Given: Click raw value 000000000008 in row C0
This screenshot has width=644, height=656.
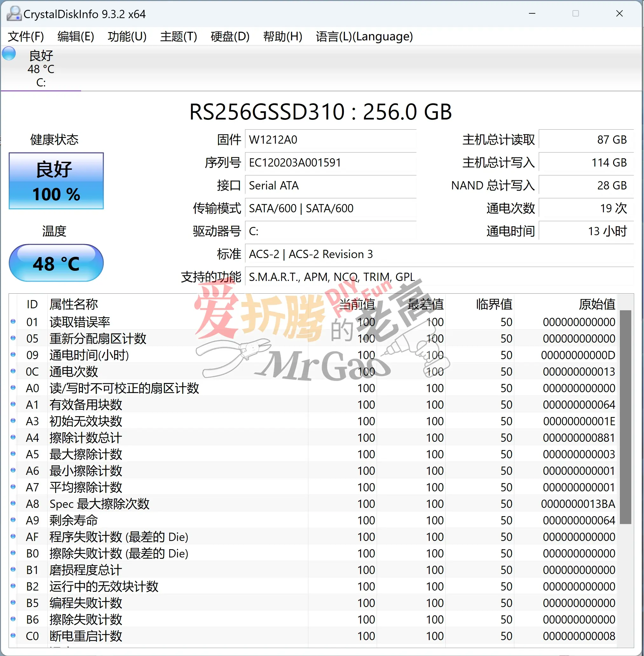Looking at the screenshot, I should click(x=579, y=636).
